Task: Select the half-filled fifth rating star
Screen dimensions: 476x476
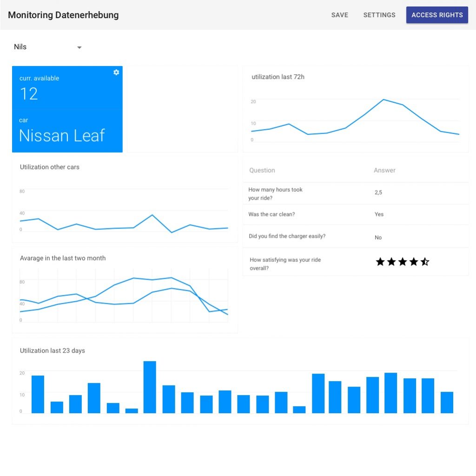Action: pos(425,261)
